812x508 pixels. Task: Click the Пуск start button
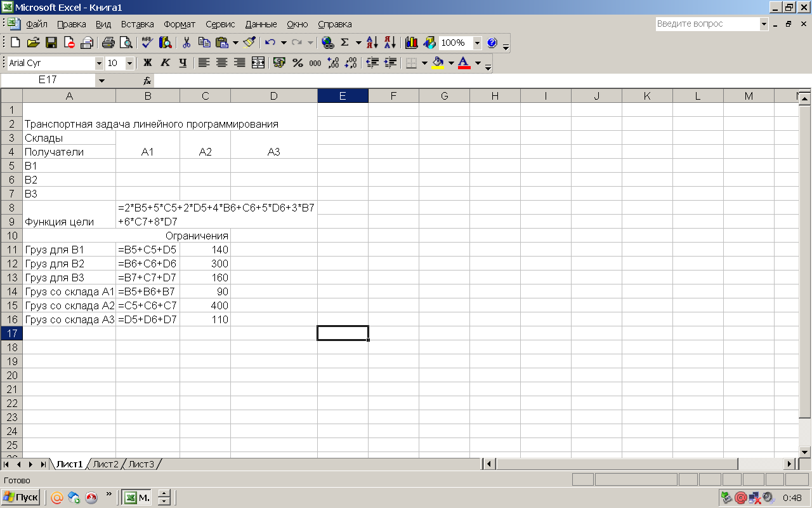(x=21, y=497)
